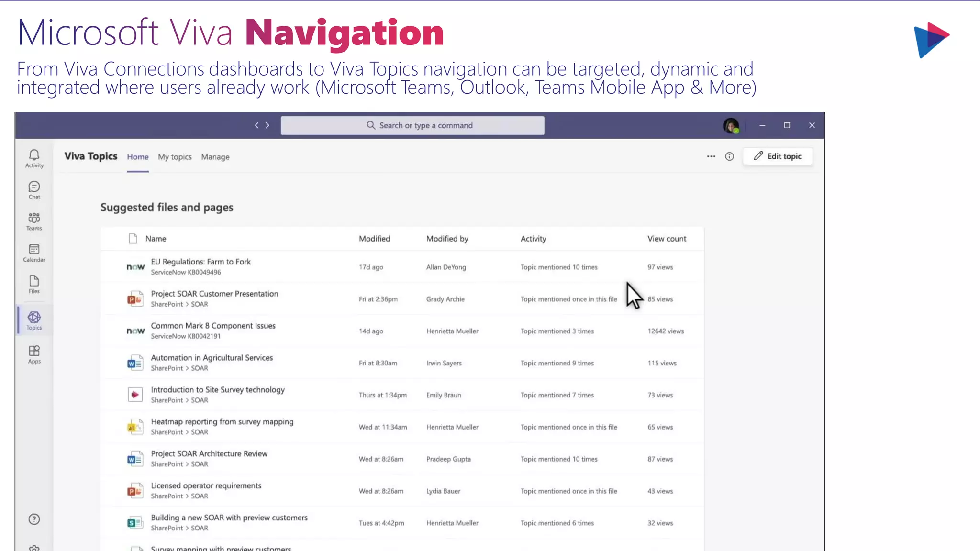Click the back navigation arrow
Viewport: 980px width, 551px height.
click(x=256, y=125)
